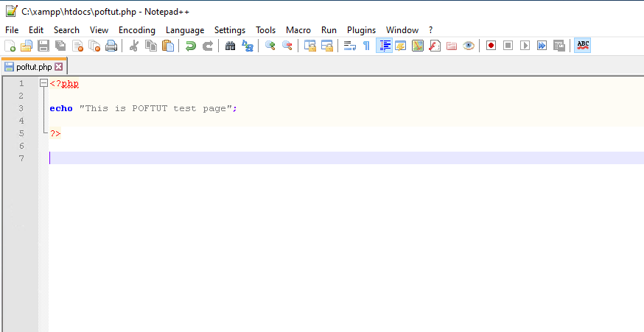The height and width of the screenshot is (332, 644).
Task: Open the Search menu
Action: tap(66, 30)
